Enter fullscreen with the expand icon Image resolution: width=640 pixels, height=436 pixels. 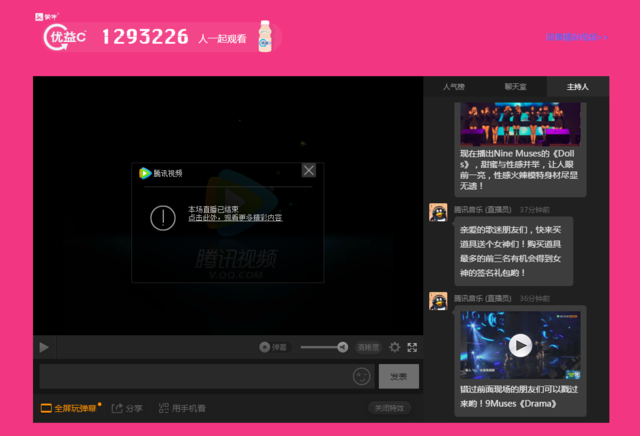pos(412,347)
